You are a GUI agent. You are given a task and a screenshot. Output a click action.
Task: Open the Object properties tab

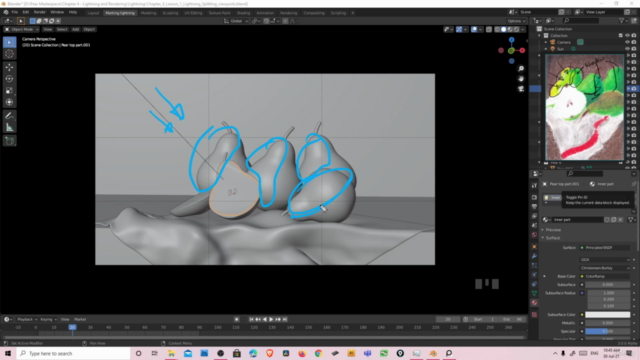[534, 247]
